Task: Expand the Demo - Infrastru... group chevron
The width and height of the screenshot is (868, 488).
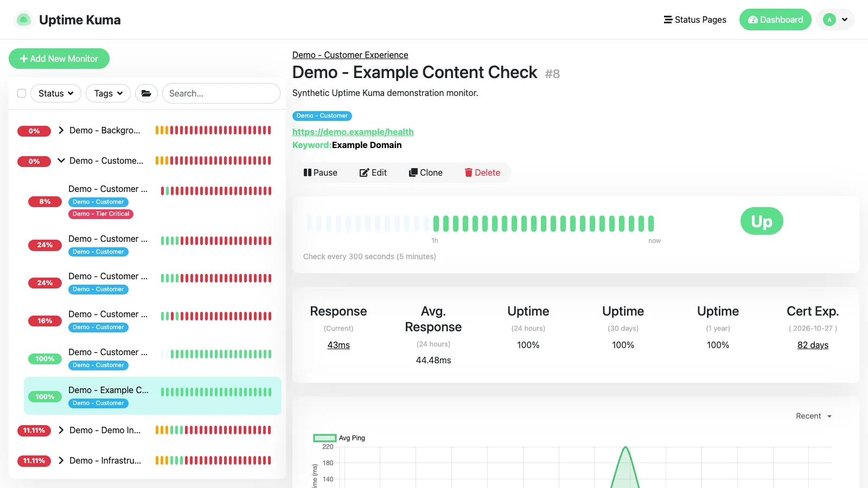Action: (x=61, y=460)
